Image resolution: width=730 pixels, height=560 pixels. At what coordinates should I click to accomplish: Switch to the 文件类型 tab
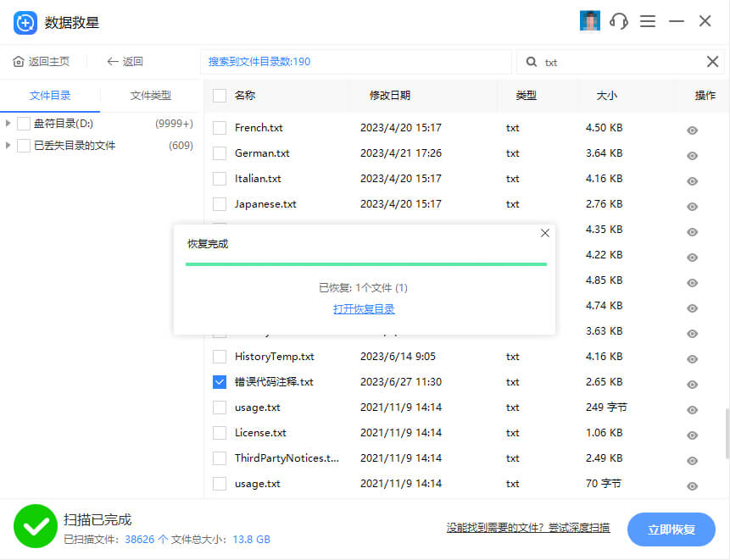(151, 96)
